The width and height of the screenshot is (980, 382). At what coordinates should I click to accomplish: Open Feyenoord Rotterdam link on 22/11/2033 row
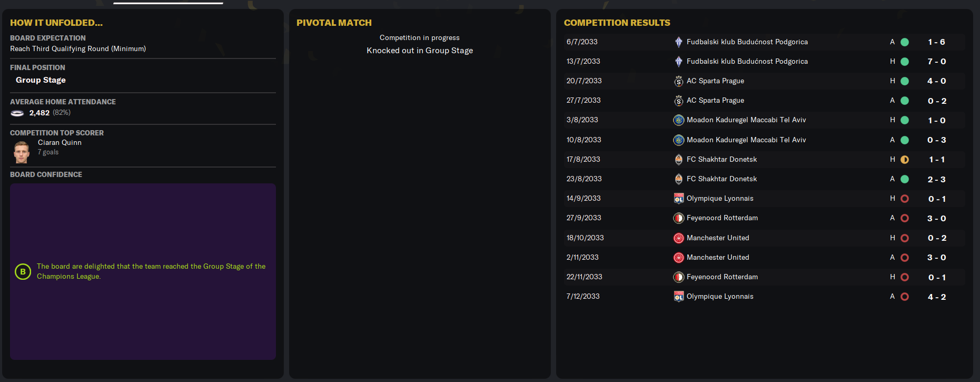click(x=722, y=277)
